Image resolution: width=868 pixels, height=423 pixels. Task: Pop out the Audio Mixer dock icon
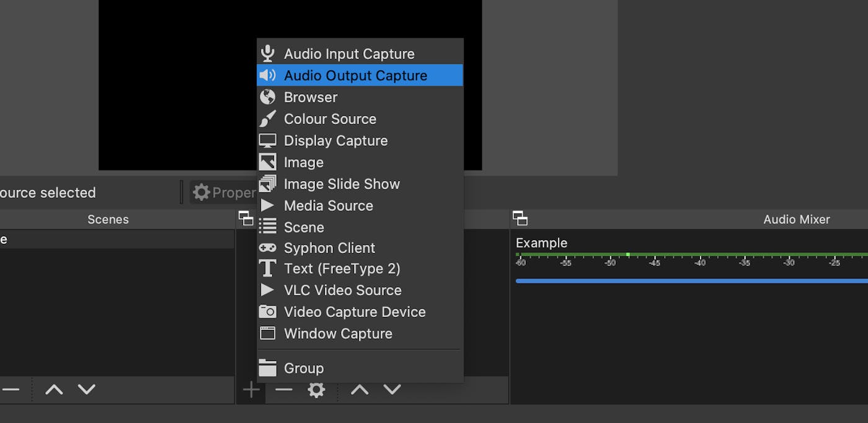point(520,218)
